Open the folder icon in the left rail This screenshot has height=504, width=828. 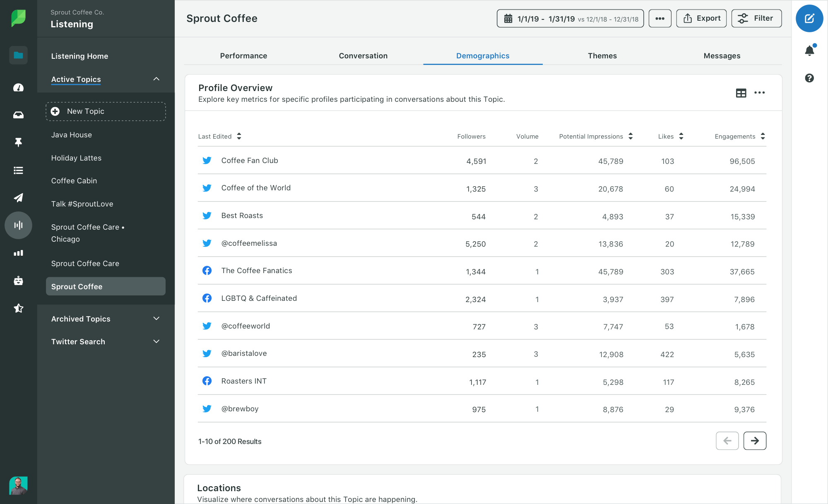[x=18, y=55]
